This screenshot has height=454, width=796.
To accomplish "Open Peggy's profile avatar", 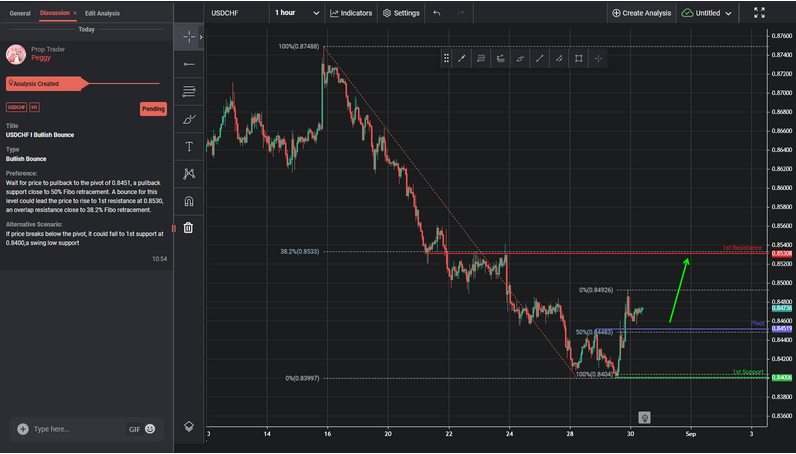I will point(16,54).
